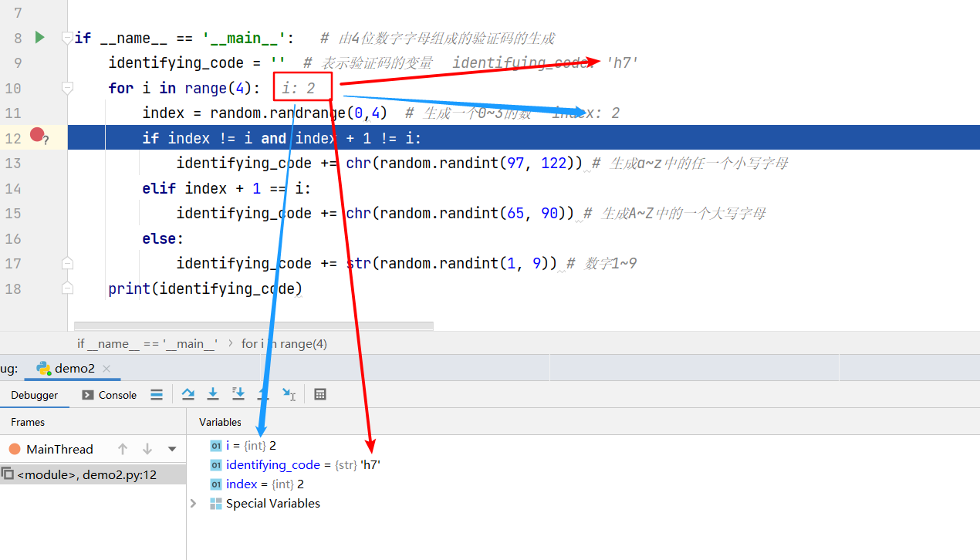Viewport: 980px width, 560px height.
Task: Click the identifying_code variable row
Action: tap(272, 464)
